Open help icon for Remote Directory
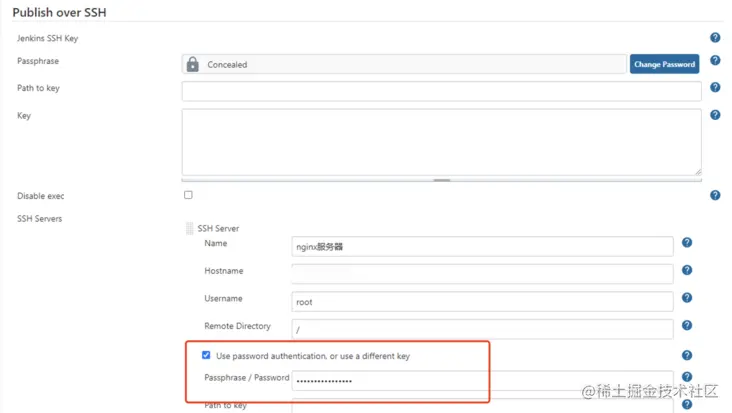The width and height of the screenshot is (732, 413). click(x=687, y=325)
